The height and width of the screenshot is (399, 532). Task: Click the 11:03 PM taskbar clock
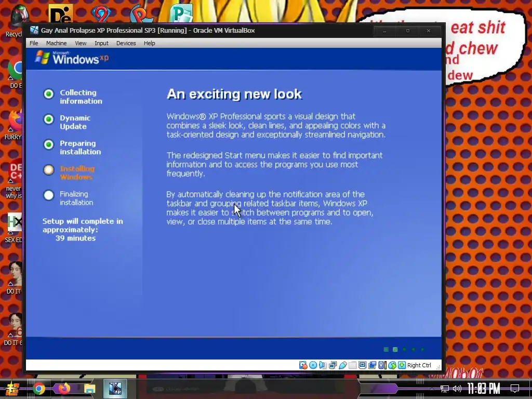484,389
